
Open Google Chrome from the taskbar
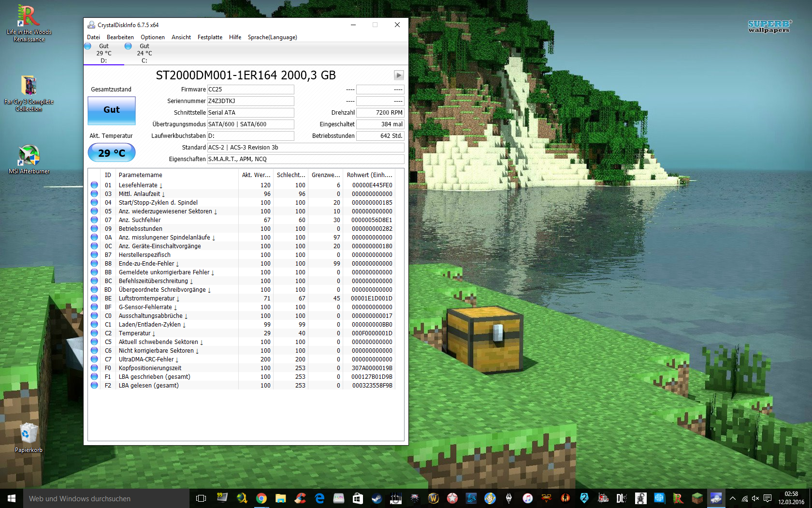[261, 498]
